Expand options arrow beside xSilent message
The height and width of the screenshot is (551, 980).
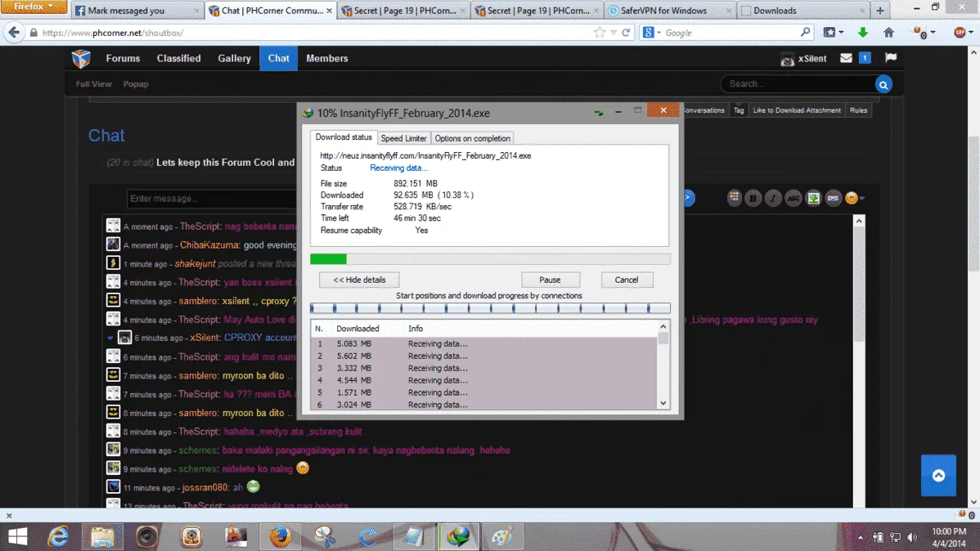click(x=110, y=338)
